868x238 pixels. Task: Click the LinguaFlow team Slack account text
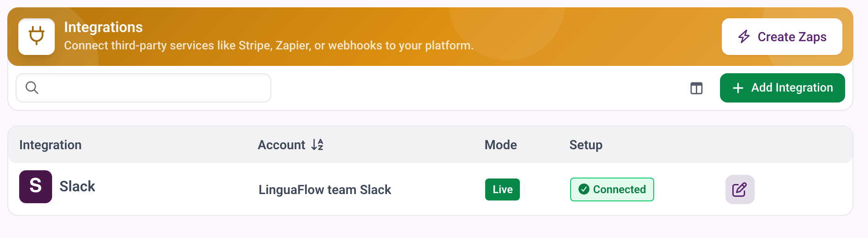tap(325, 189)
